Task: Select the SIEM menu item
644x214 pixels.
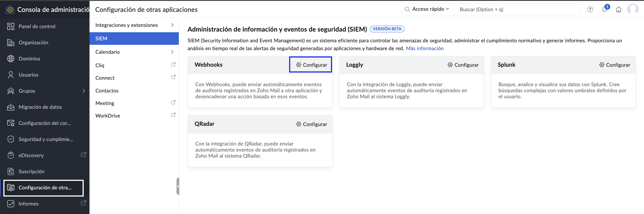Action: tap(134, 39)
